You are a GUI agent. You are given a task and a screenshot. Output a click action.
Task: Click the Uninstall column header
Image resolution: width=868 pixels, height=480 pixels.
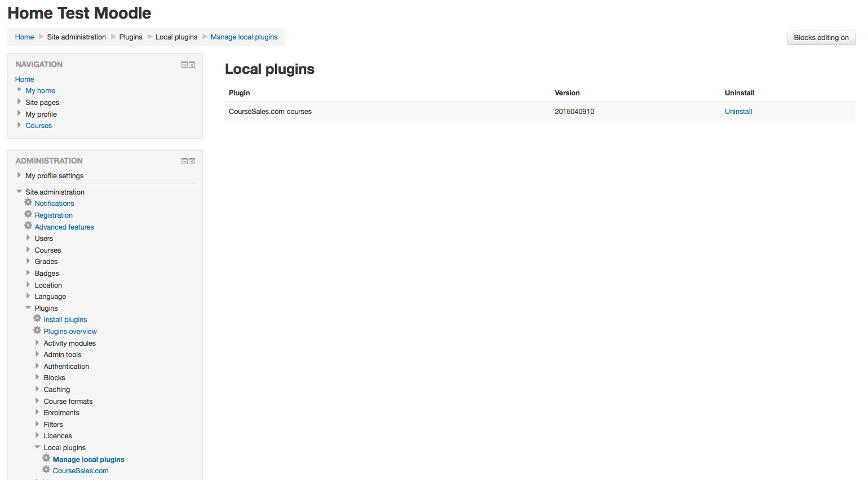coord(739,93)
